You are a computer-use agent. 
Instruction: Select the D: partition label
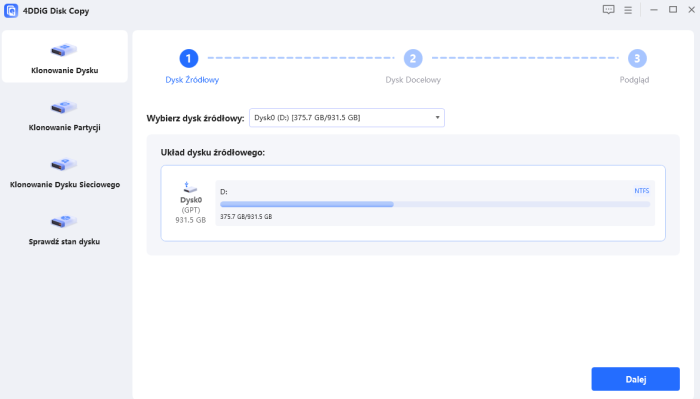pyautogui.click(x=224, y=192)
